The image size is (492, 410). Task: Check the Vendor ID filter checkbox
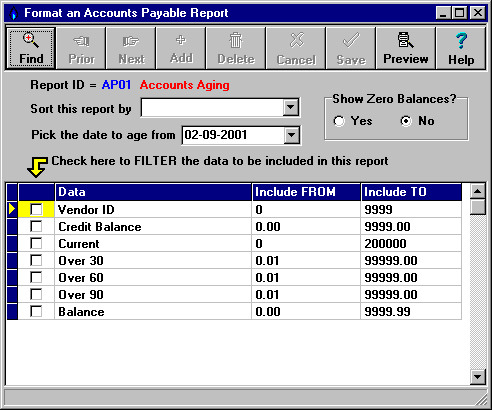36,209
